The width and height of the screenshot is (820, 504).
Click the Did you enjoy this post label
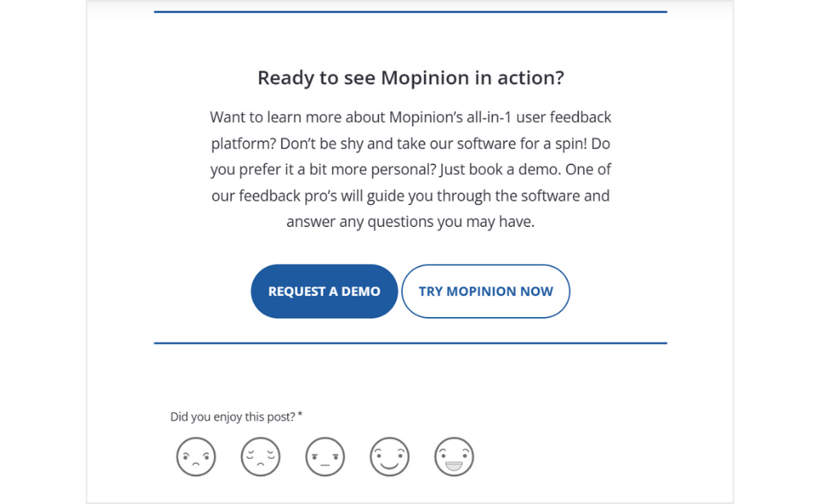tap(230, 416)
